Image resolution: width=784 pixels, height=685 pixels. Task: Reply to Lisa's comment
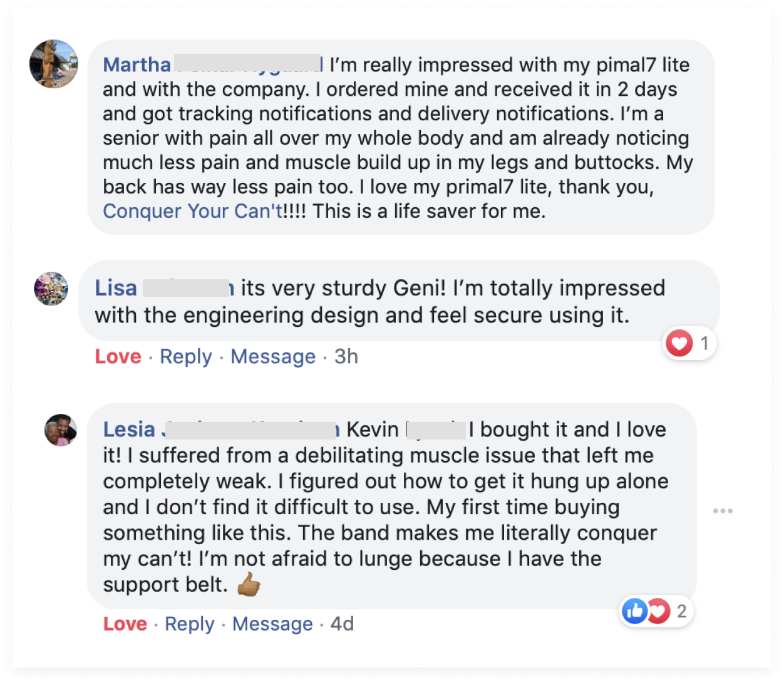(x=186, y=356)
